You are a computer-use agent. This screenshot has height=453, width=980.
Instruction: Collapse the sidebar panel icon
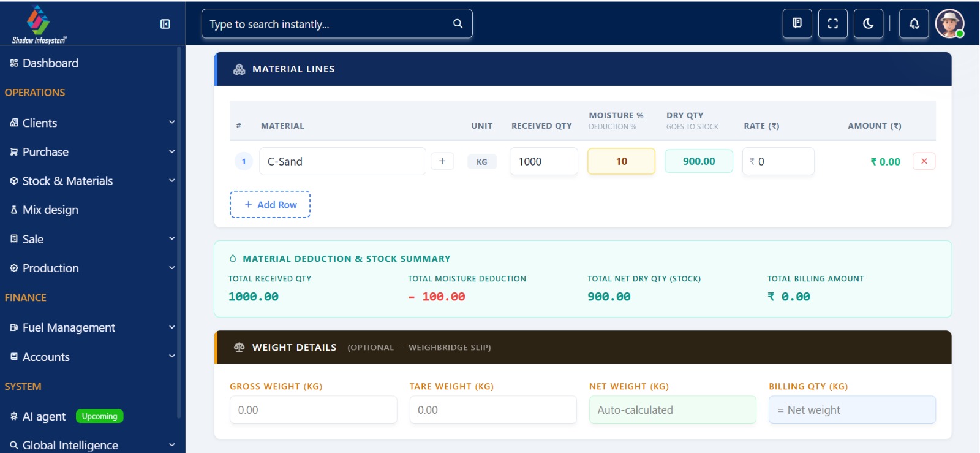tap(165, 24)
